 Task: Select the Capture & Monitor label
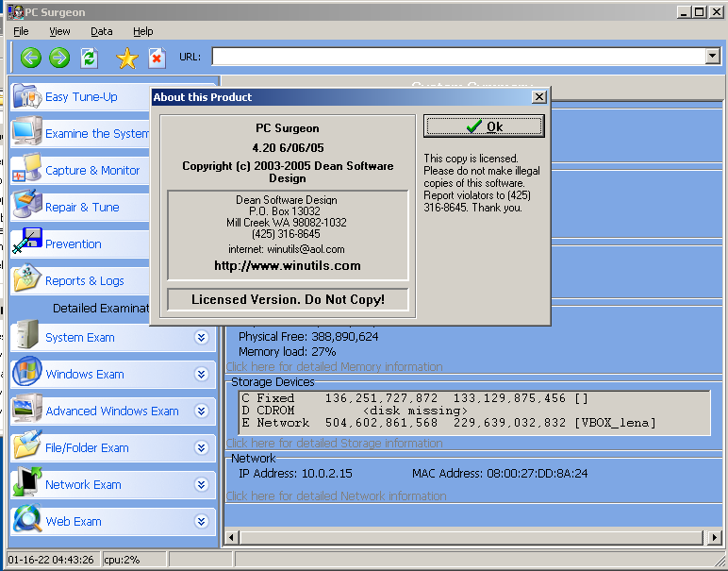click(x=92, y=170)
